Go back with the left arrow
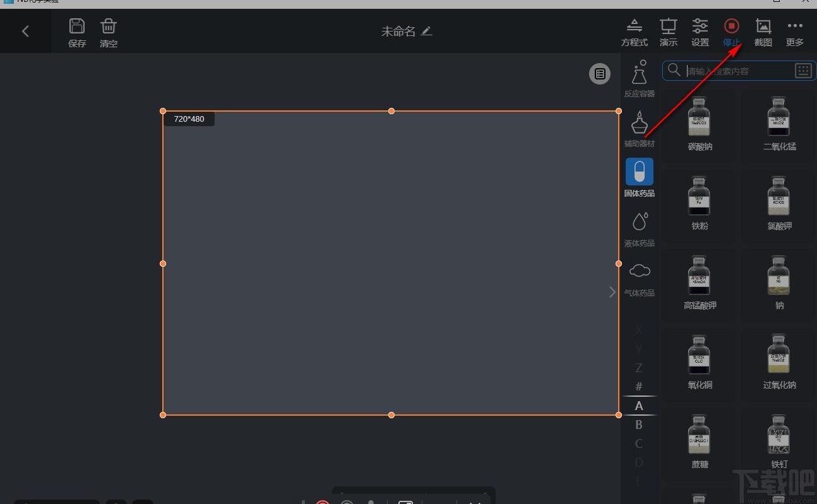Image resolution: width=817 pixels, height=504 pixels. pos(25,31)
